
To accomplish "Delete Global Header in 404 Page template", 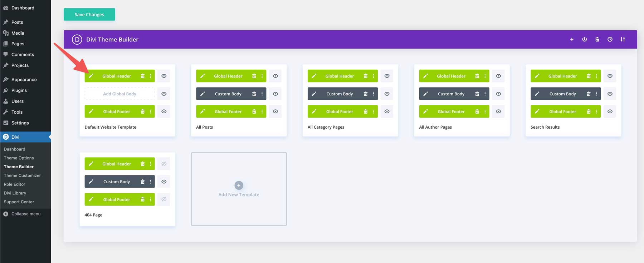I will click(x=142, y=164).
